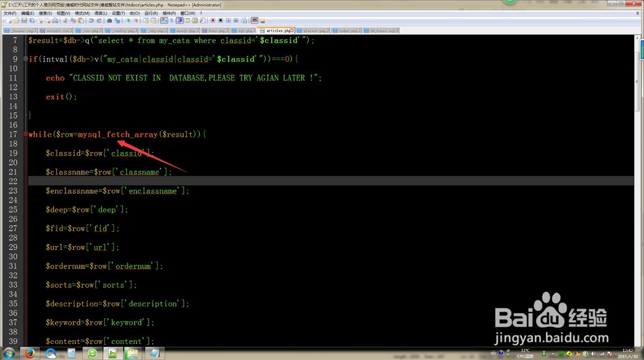Paste using the clipboard toolbar icon
Image resolution: width=644 pixels, height=360 pixels.
[81, 21]
